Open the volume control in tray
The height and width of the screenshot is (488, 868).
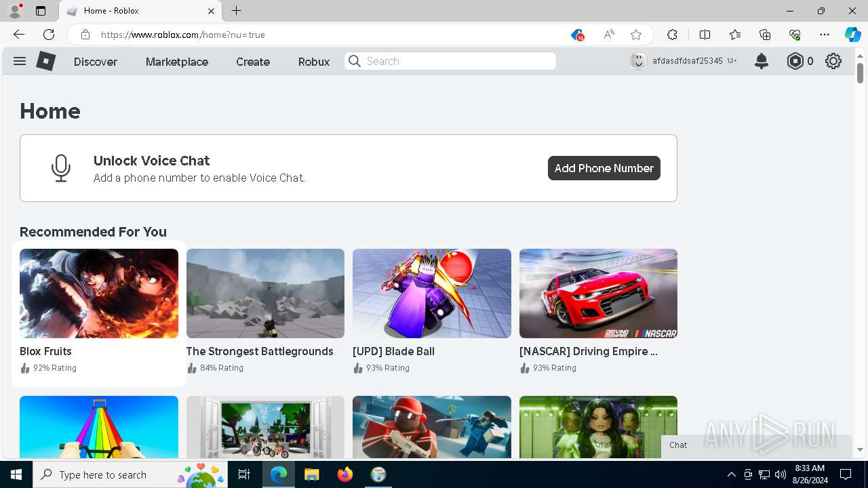[x=781, y=474]
